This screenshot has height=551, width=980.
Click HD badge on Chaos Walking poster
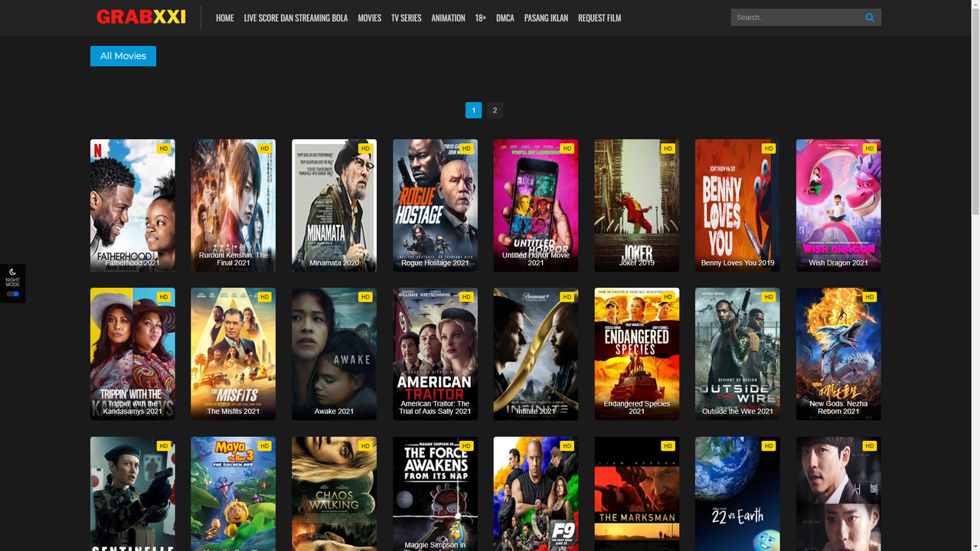[365, 446]
